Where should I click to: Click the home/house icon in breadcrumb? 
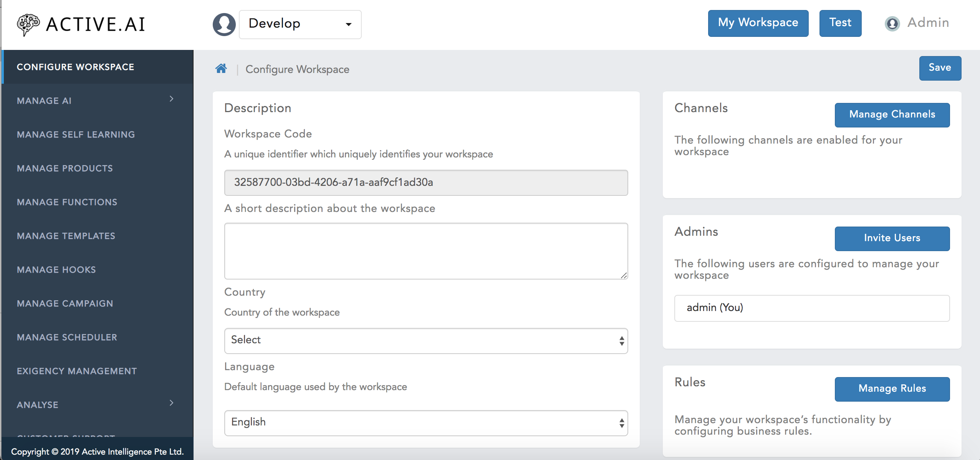pos(222,69)
